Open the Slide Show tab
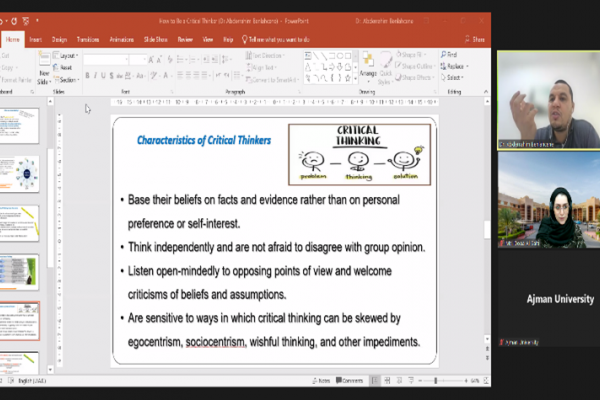This screenshot has width=600, height=400. tap(155, 39)
